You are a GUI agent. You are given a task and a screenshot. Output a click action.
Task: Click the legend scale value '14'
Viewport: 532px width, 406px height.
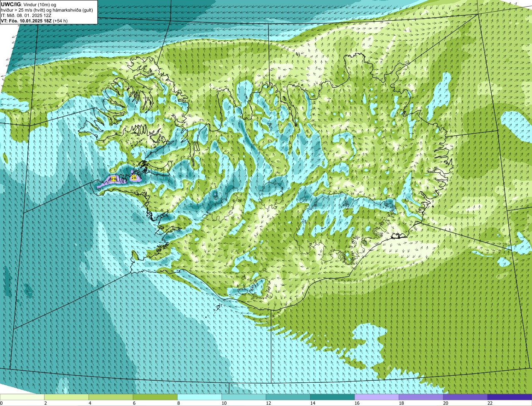click(313, 403)
